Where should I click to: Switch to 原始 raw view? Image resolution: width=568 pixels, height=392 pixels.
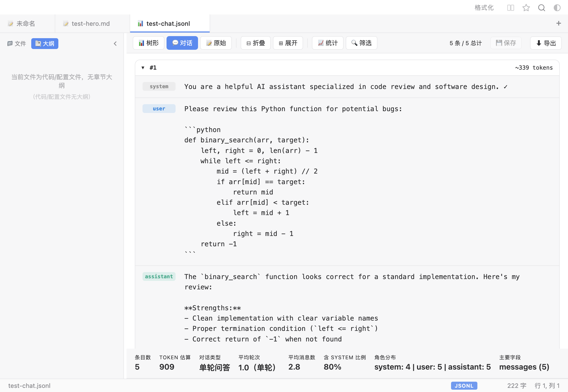216,43
